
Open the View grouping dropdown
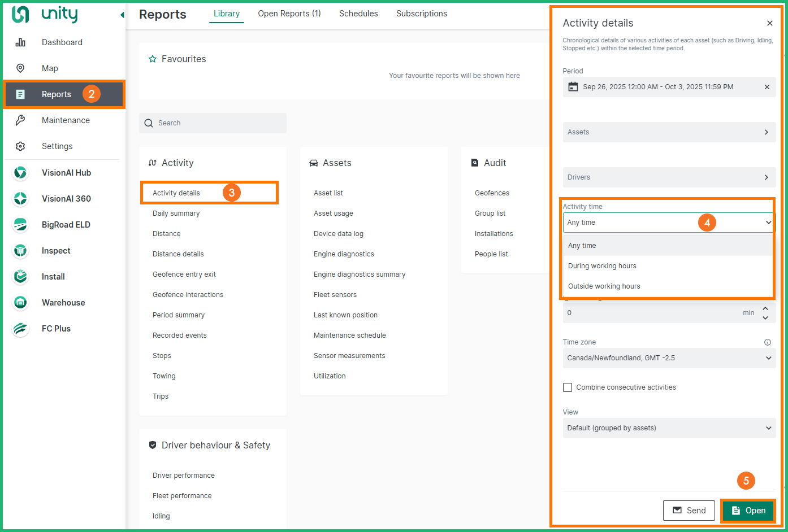tap(669, 428)
